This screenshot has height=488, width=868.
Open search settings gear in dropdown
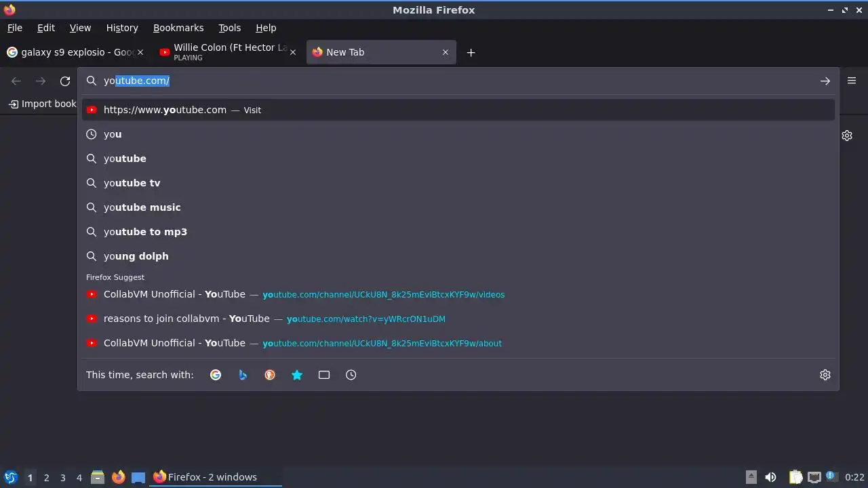point(825,375)
